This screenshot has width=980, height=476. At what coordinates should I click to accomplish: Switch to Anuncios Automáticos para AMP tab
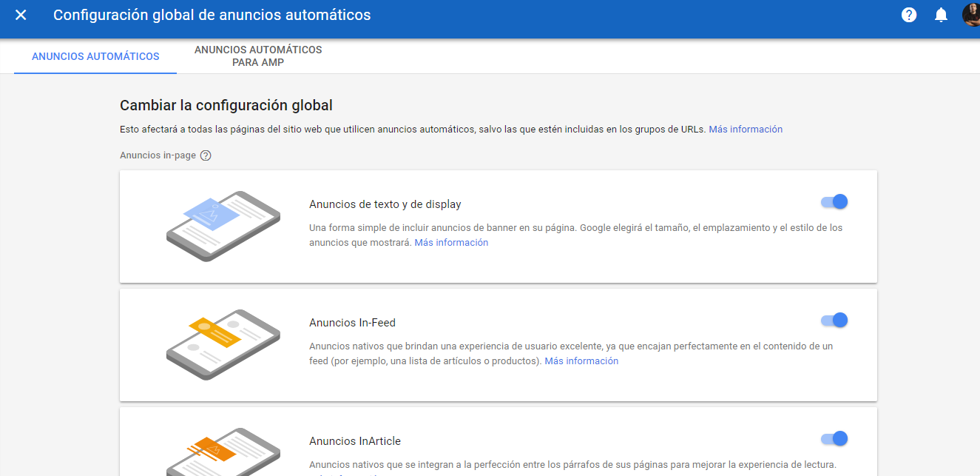258,56
